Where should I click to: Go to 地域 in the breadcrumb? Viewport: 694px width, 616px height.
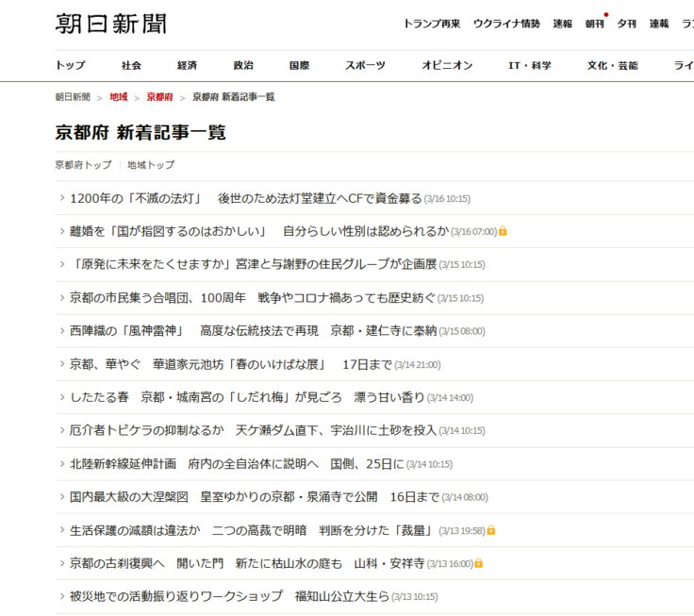coord(118,97)
